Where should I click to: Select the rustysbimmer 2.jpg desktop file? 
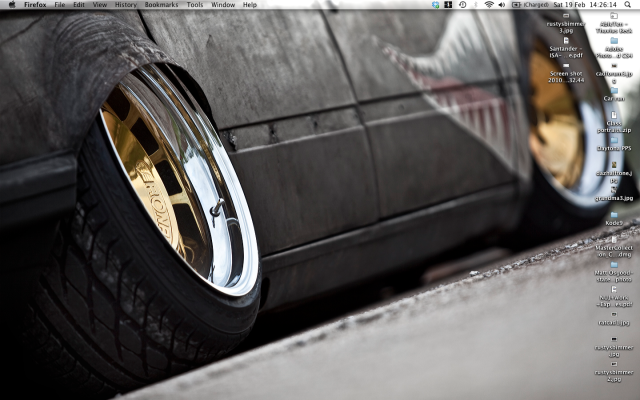614,372
